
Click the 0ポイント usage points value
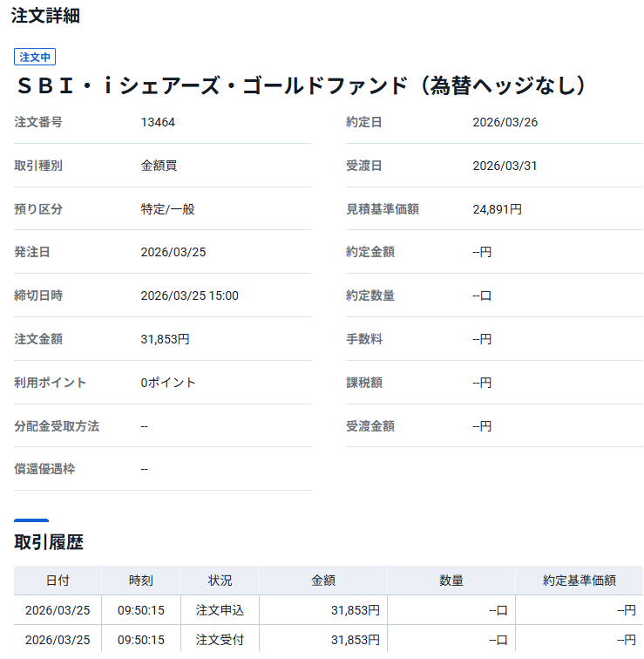click(168, 383)
